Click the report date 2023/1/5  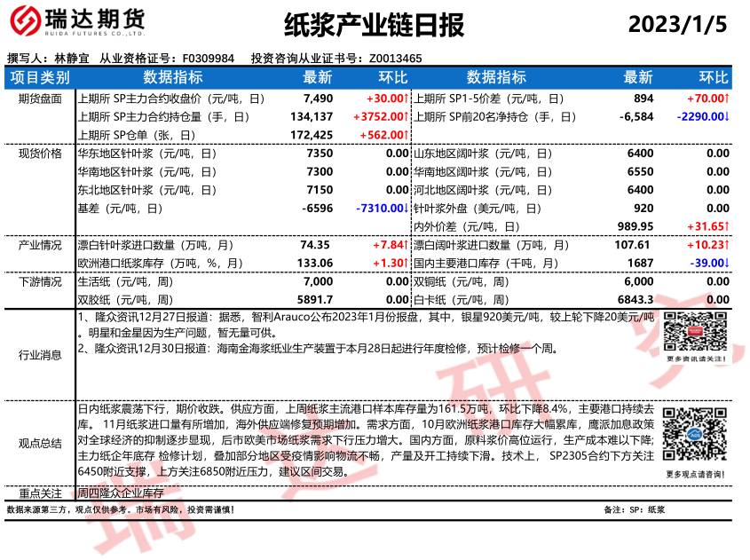pos(677,25)
